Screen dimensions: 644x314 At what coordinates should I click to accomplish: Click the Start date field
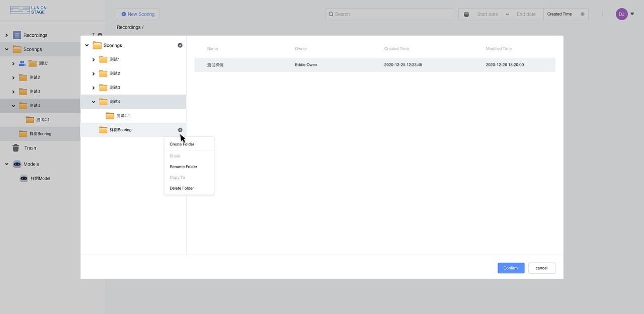pos(488,14)
